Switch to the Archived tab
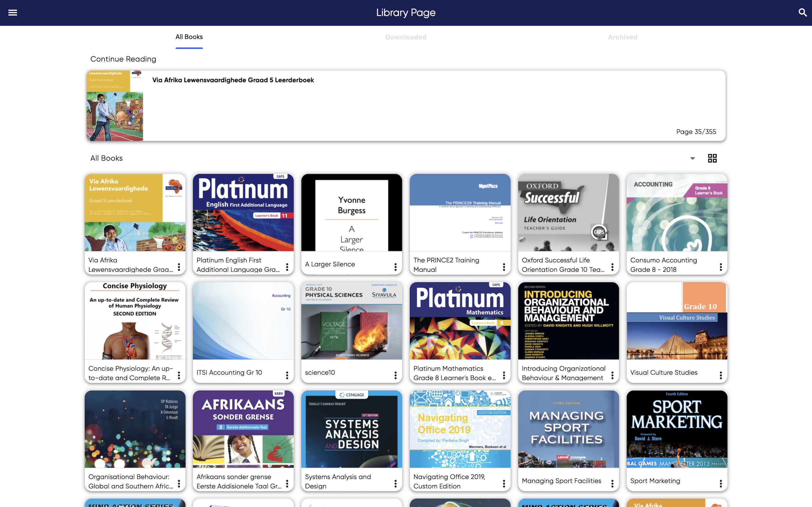This screenshot has height=507, width=812. (x=623, y=37)
